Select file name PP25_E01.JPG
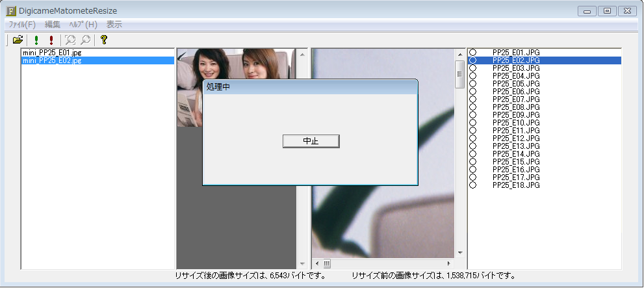Viewport: 644px width, 288px height. pyautogui.click(x=516, y=53)
